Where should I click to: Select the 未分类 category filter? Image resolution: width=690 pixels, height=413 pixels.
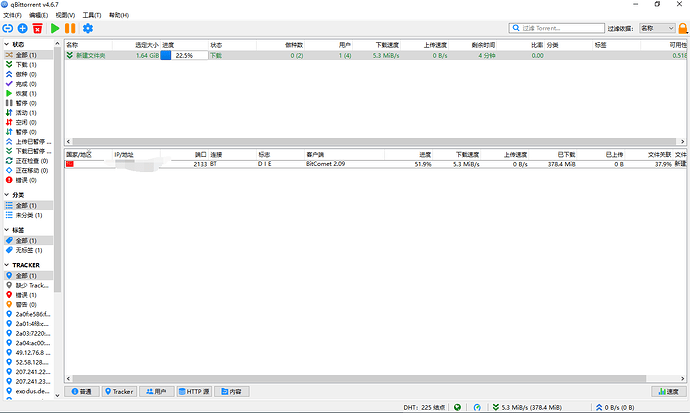(28, 215)
